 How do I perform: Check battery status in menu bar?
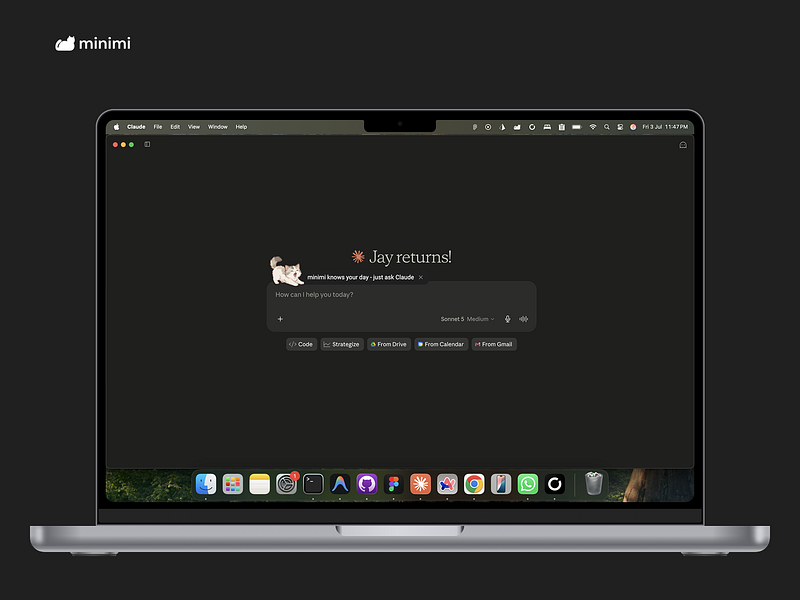click(577, 127)
